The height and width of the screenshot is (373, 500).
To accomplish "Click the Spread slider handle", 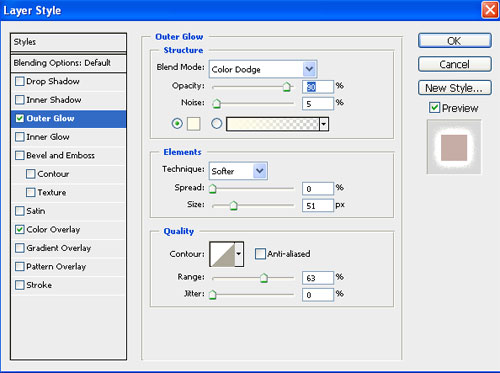I will [x=212, y=189].
